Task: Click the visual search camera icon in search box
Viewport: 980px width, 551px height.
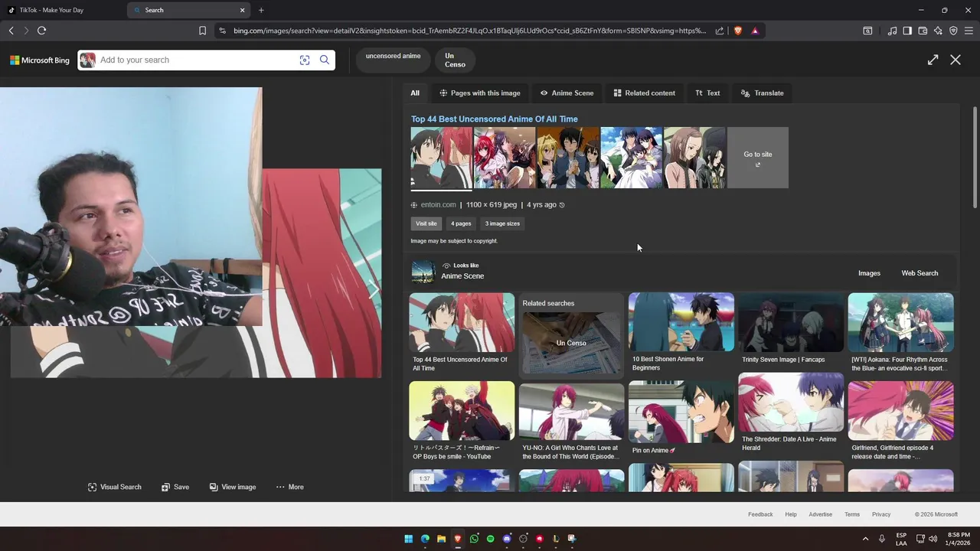Action: (305, 60)
